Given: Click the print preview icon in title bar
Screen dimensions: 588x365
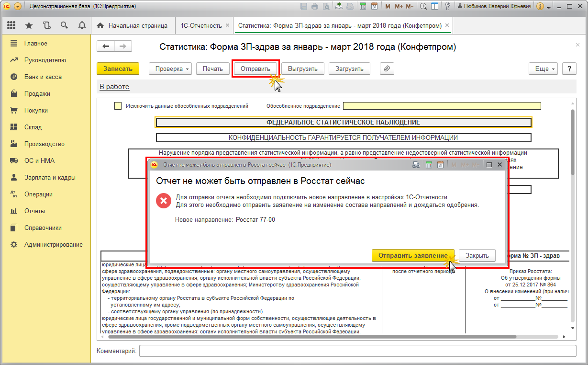Looking at the screenshot, I should (x=326, y=7).
